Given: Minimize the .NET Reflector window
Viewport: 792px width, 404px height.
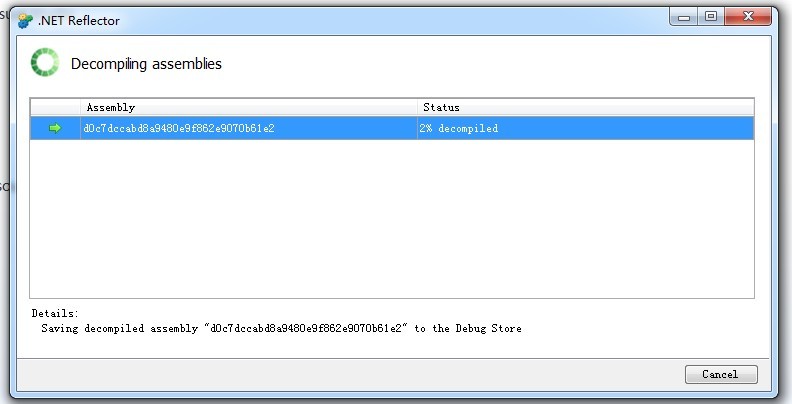Looking at the screenshot, I should [684, 17].
